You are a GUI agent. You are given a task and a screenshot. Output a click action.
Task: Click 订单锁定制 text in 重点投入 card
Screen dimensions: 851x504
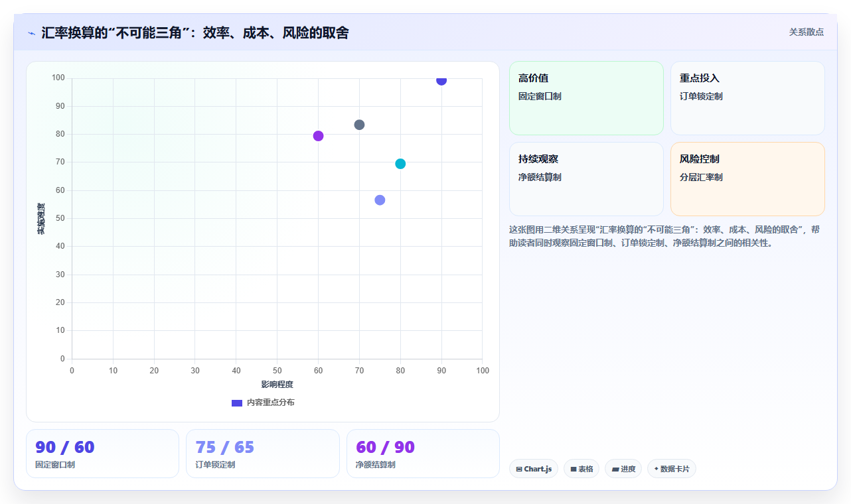coord(701,96)
